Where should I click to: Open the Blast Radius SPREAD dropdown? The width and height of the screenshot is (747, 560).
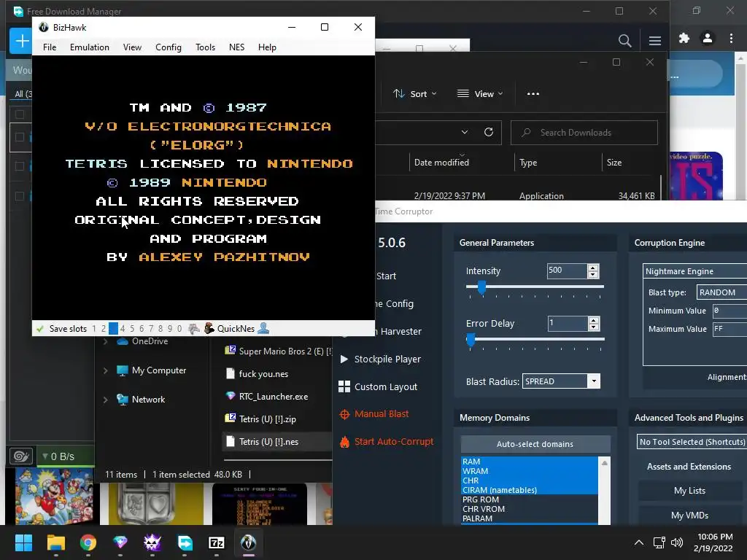pyautogui.click(x=594, y=381)
